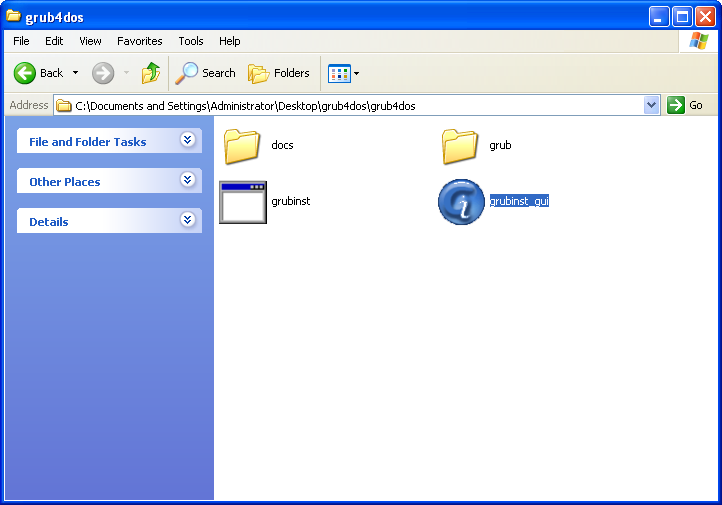Open the docs folder icon

click(x=242, y=146)
